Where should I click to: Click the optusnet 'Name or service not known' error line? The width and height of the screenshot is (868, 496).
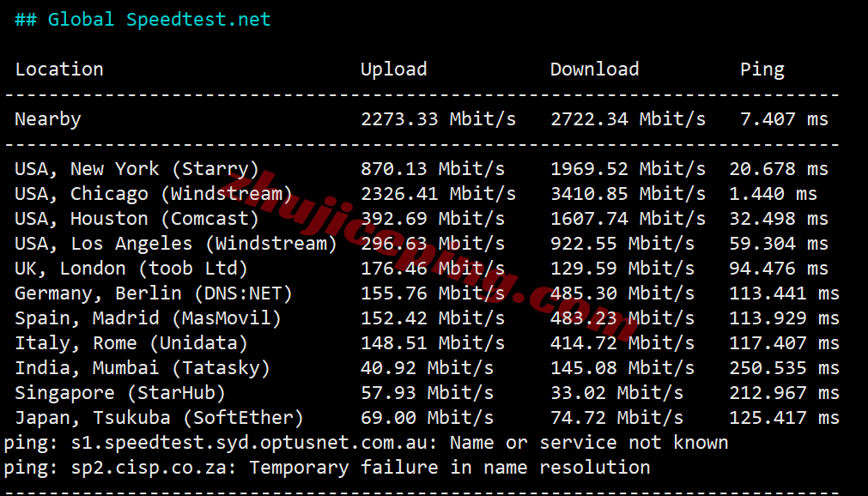click(366, 443)
